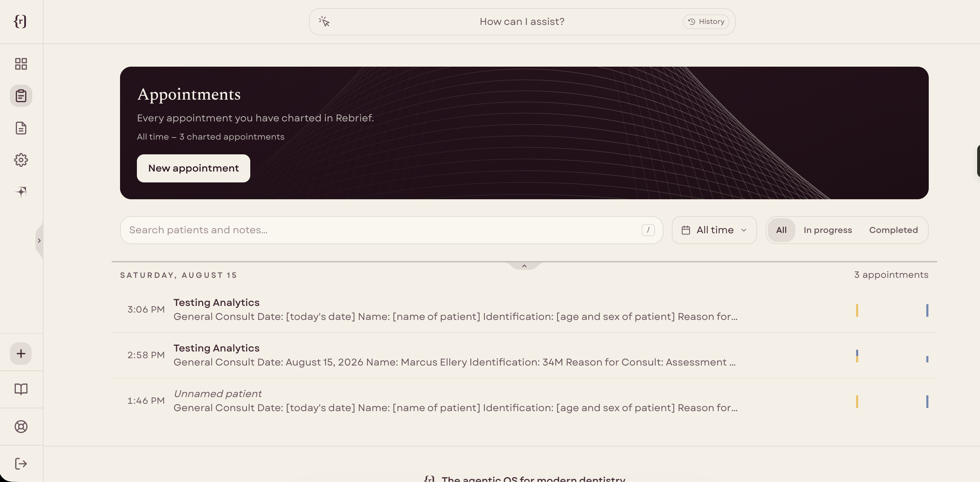Click the yellow marker on 1:46 PM row
The image size is (980, 482).
click(x=857, y=401)
